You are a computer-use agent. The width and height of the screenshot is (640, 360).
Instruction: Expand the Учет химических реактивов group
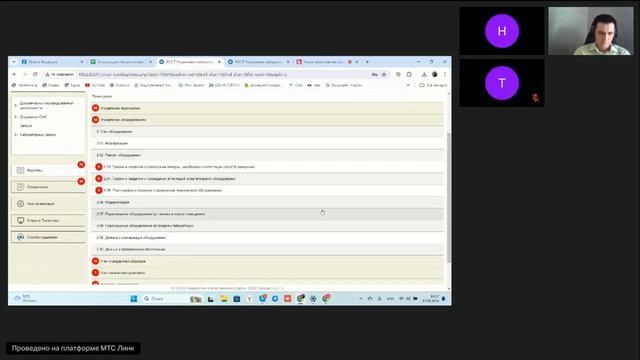click(267, 273)
